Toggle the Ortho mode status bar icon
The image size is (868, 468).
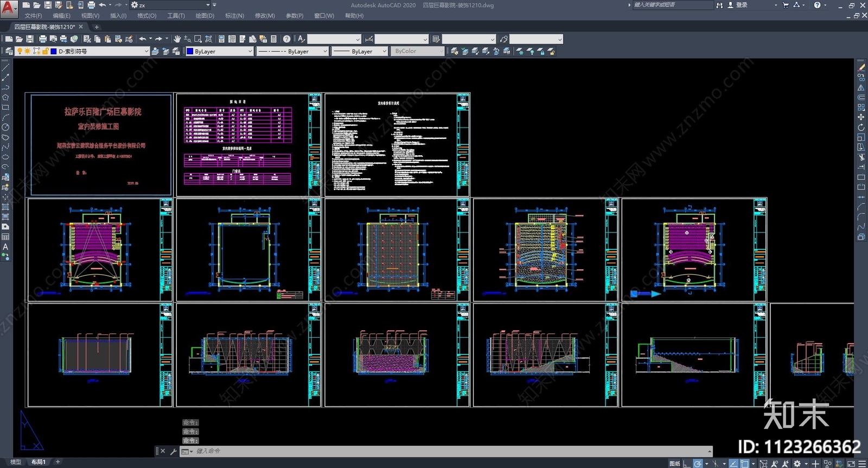pyautogui.click(x=687, y=464)
